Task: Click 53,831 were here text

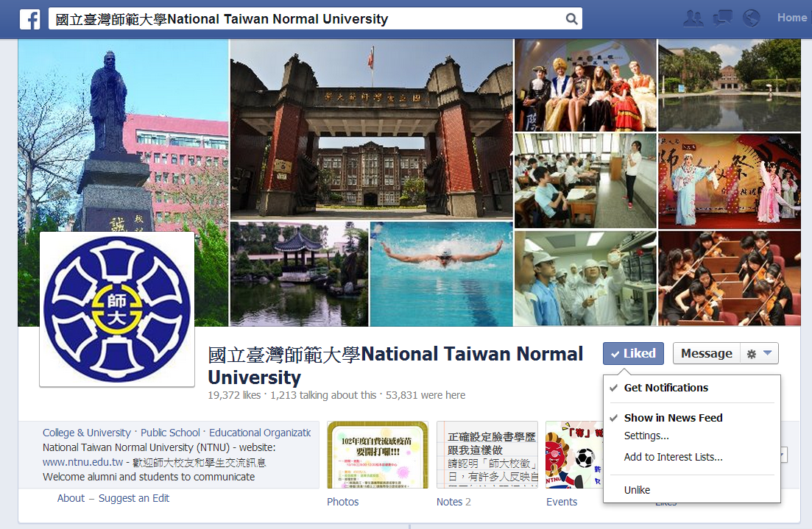Action: 426,395
